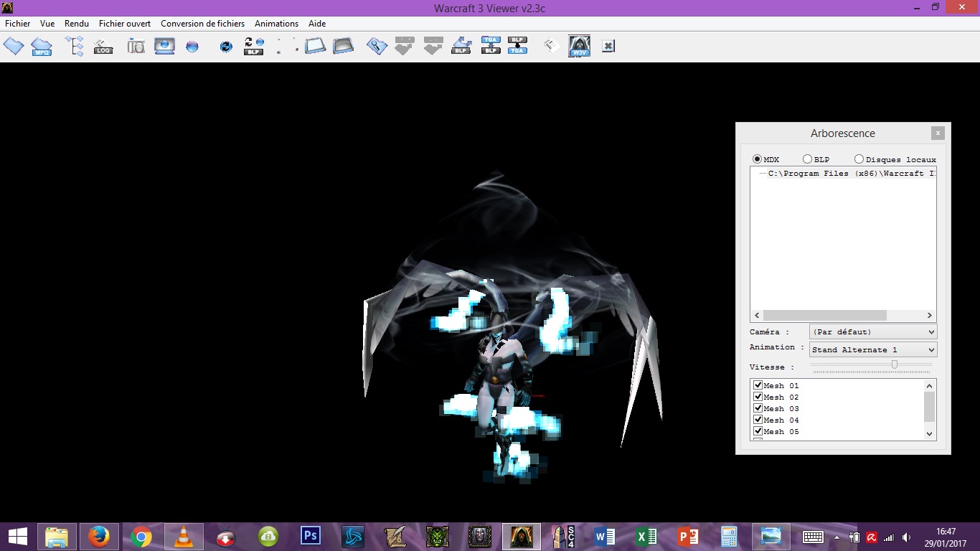
Task: Click the mesh list scroll down arrow
Action: coord(930,433)
